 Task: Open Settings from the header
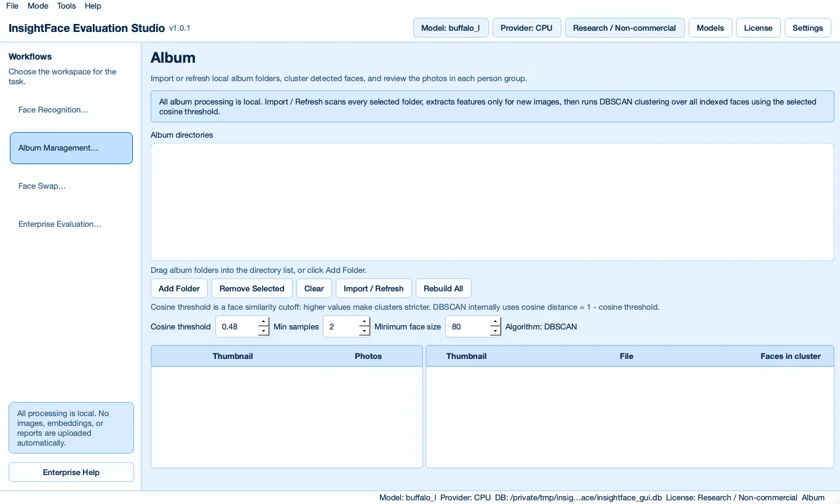pos(807,28)
